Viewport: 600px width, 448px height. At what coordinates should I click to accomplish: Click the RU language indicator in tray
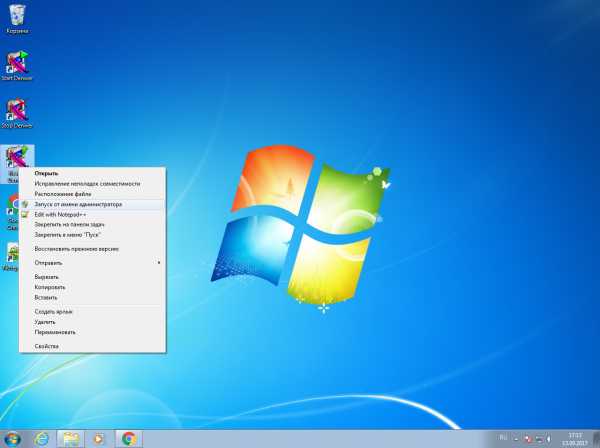(503, 438)
